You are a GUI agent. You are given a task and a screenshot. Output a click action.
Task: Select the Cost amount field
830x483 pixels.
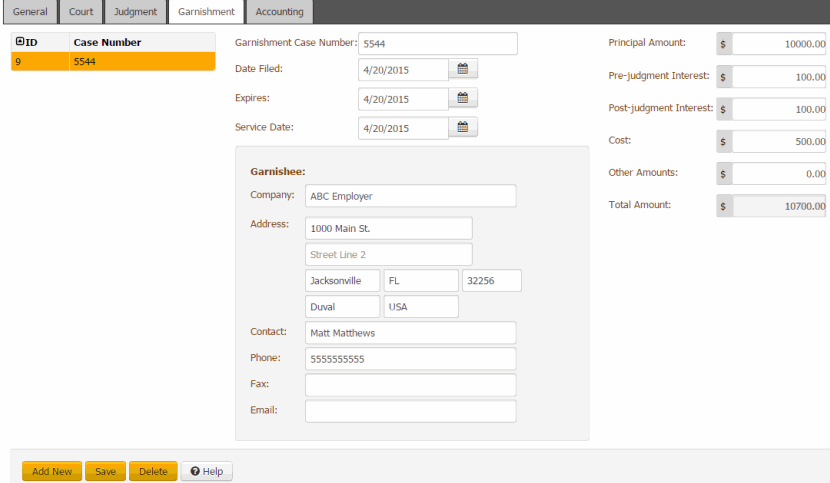tap(780, 141)
